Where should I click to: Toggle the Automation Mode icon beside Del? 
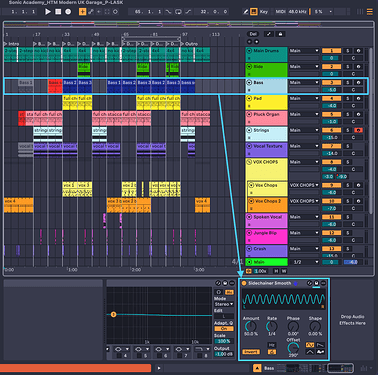coord(269,34)
